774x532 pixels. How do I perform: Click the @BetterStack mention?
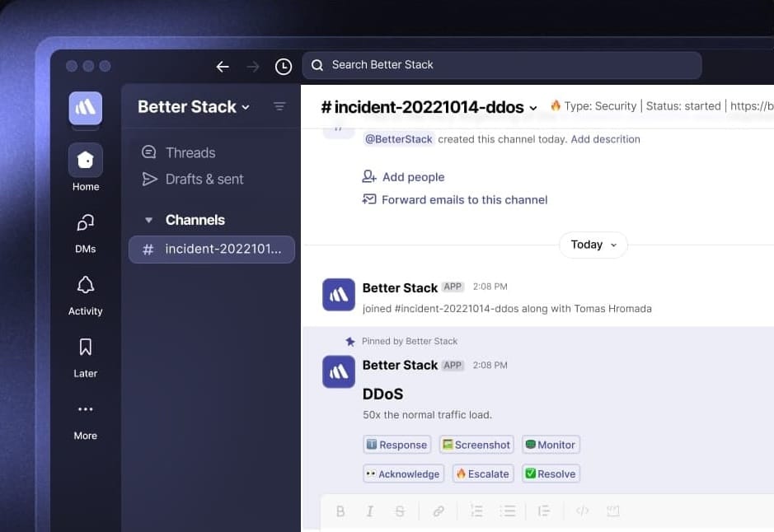click(x=399, y=139)
